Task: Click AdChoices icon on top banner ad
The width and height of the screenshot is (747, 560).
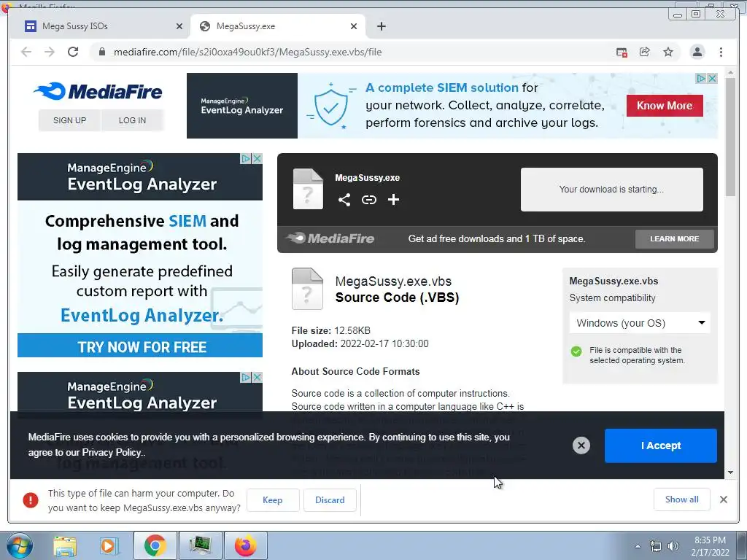Action: pos(701,78)
